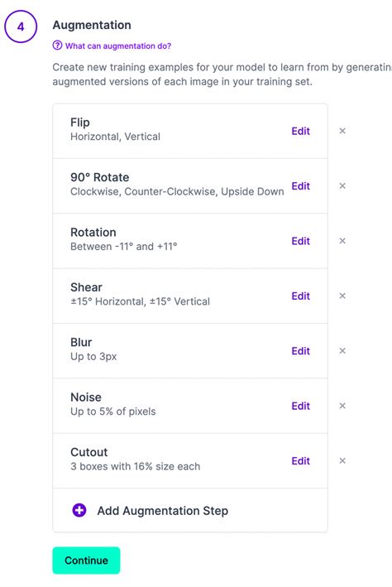Click the purple plus icon to add step

[79, 510]
